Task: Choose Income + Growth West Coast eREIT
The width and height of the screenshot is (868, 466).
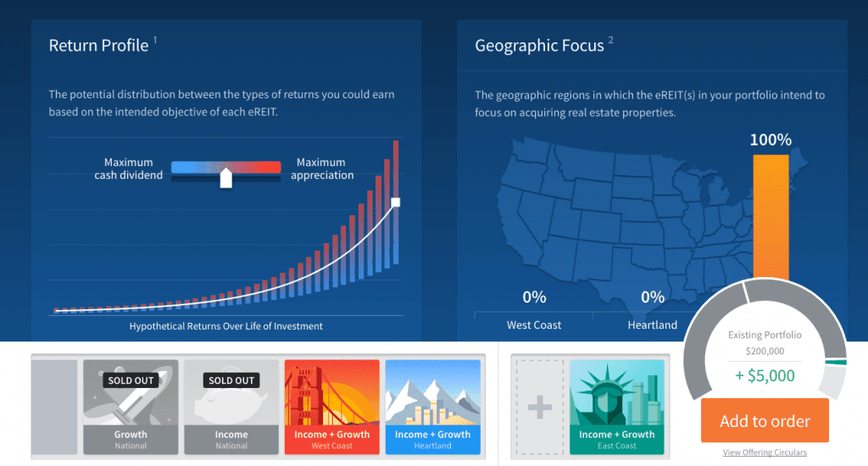Action: [332, 407]
